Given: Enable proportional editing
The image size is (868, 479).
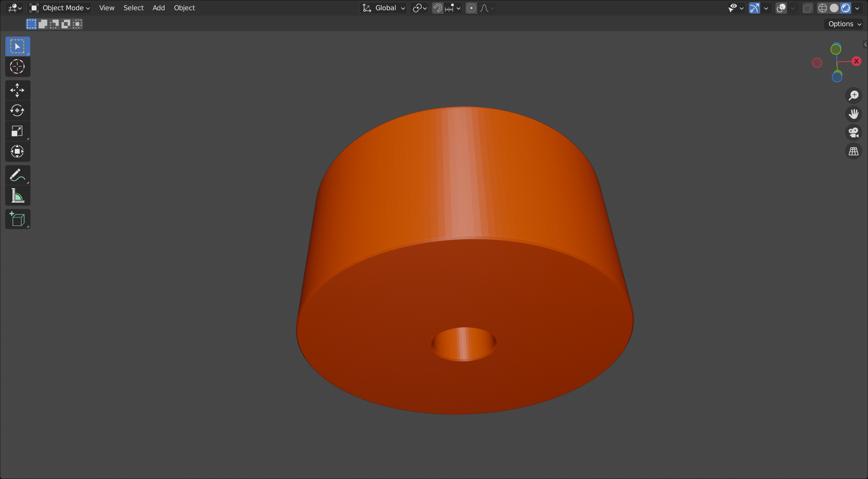Looking at the screenshot, I should click(x=471, y=8).
